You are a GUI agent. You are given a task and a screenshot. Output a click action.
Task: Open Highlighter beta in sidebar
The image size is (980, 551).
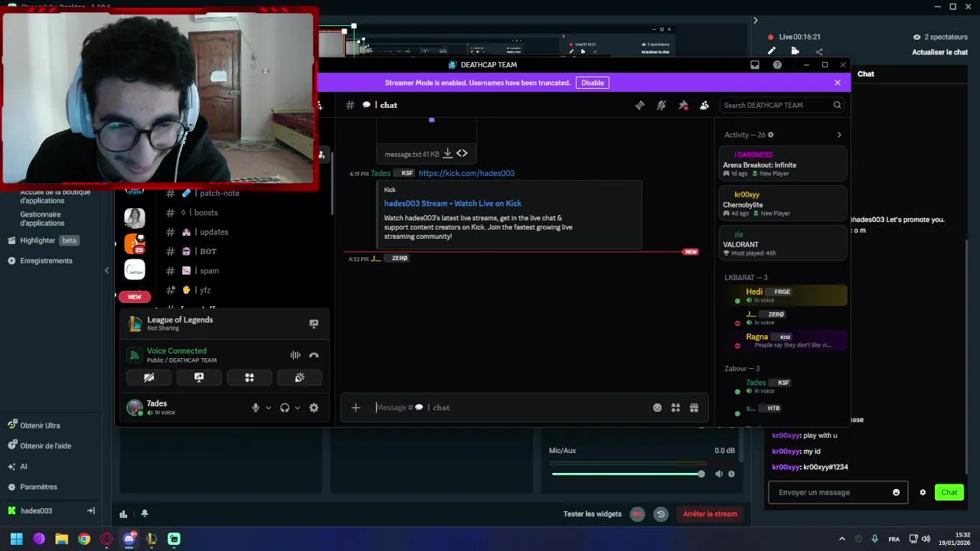point(43,240)
